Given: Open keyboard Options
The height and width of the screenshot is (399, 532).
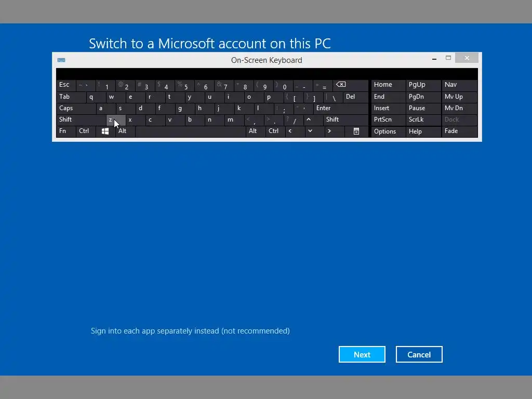Looking at the screenshot, I should 388,131.
